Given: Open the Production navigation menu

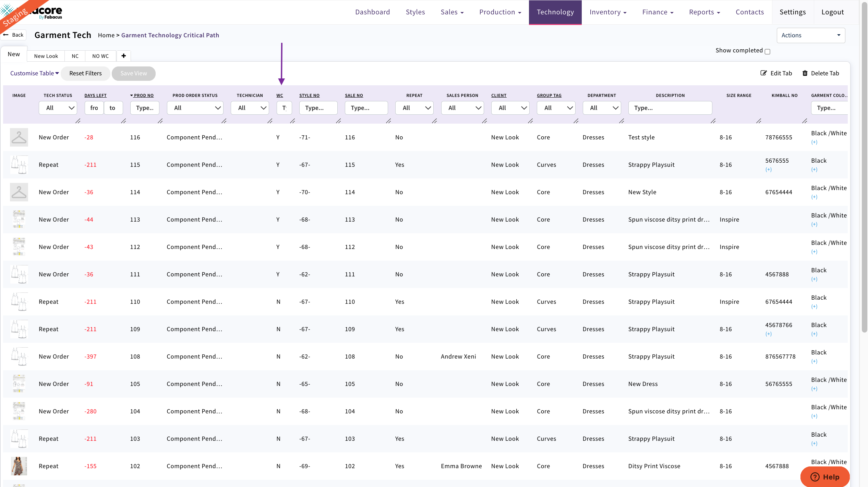Looking at the screenshot, I should tap(500, 12).
